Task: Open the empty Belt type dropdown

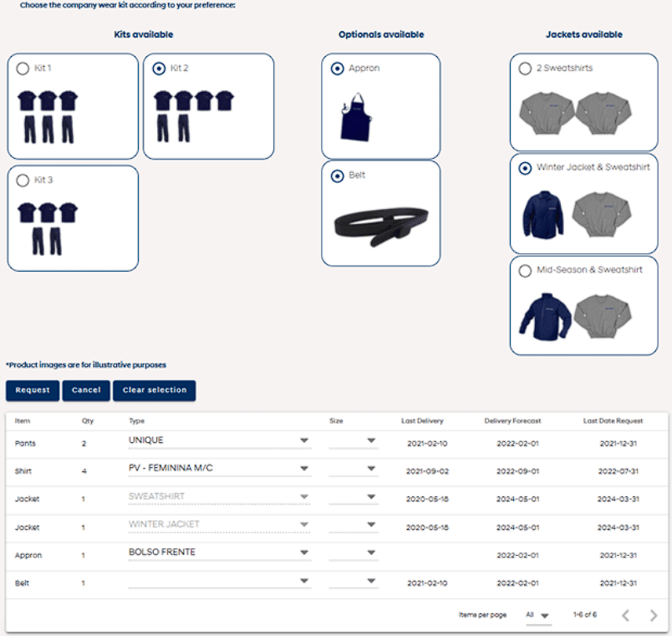Action: click(220, 581)
